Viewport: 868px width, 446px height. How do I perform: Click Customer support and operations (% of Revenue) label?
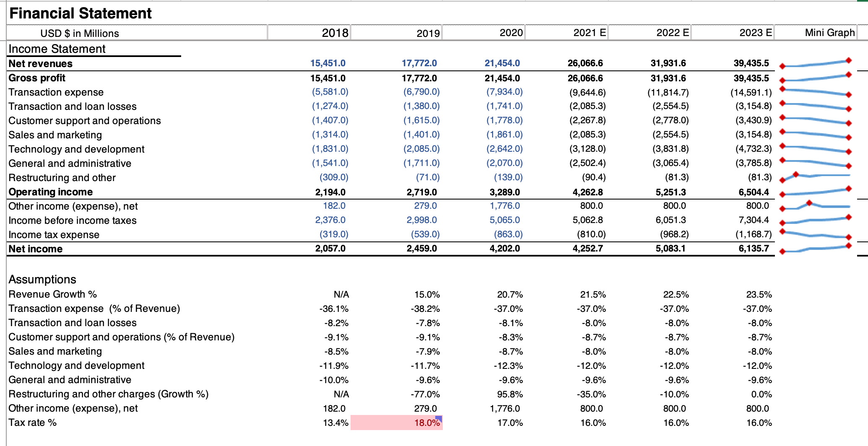click(x=122, y=337)
